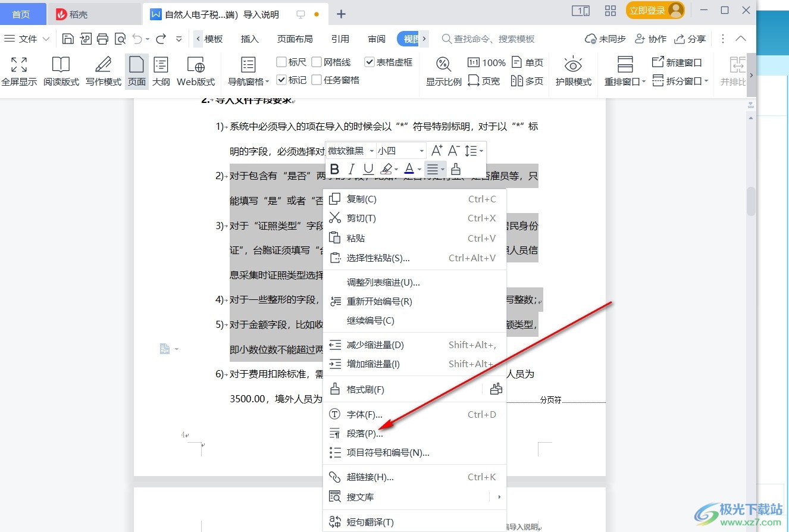This screenshot has width=789, height=532.
Task: Check the 任务窗格 task pane checkbox
Action: pyautogui.click(x=317, y=80)
